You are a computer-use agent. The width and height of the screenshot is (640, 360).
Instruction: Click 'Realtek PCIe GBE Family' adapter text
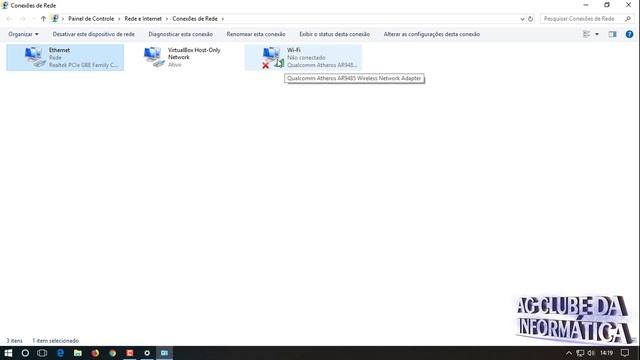(x=83, y=65)
